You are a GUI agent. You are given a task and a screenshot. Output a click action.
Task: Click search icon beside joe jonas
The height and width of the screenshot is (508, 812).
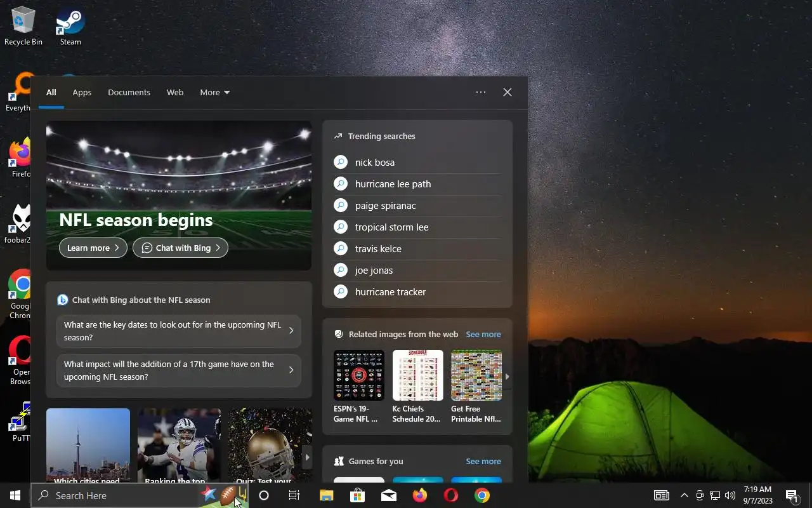341,270
